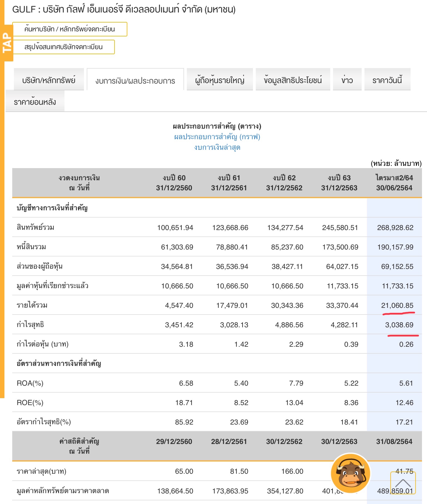Select the รายได้รวม row label
427x504 pixels.
(32, 305)
